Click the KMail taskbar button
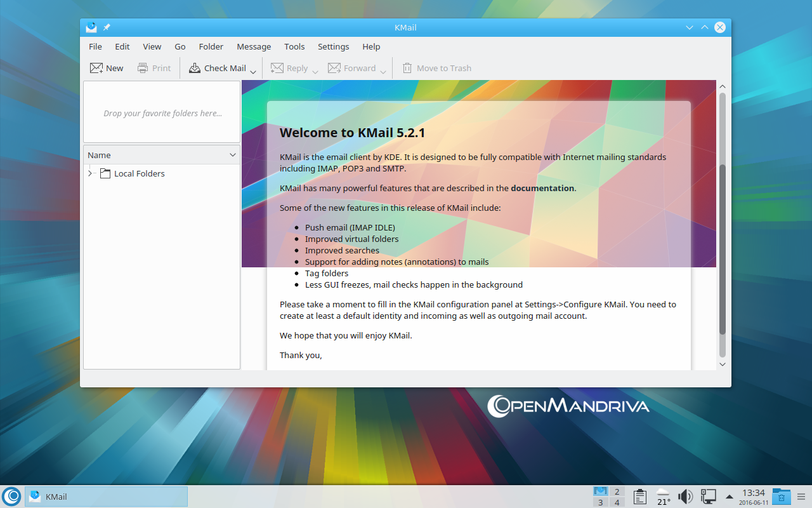The height and width of the screenshot is (508, 812). tap(106, 497)
